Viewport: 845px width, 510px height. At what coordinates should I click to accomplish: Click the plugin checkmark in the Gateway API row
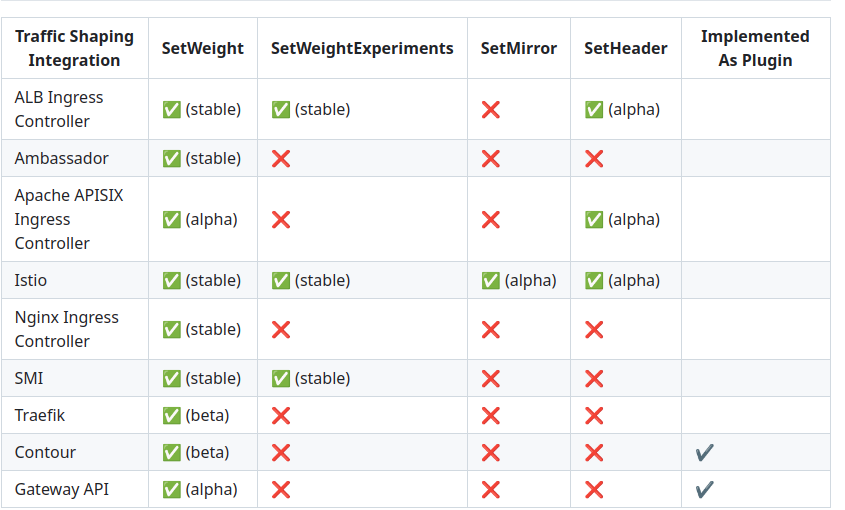pos(704,490)
